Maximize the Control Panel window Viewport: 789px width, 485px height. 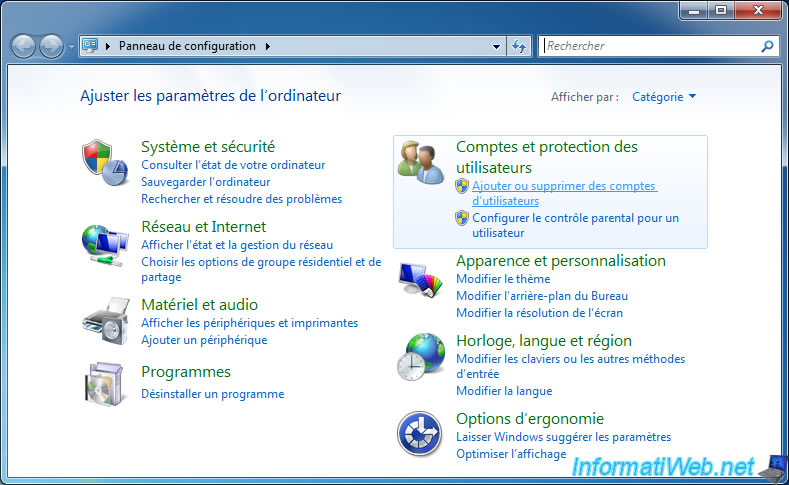[x=721, y=10]
